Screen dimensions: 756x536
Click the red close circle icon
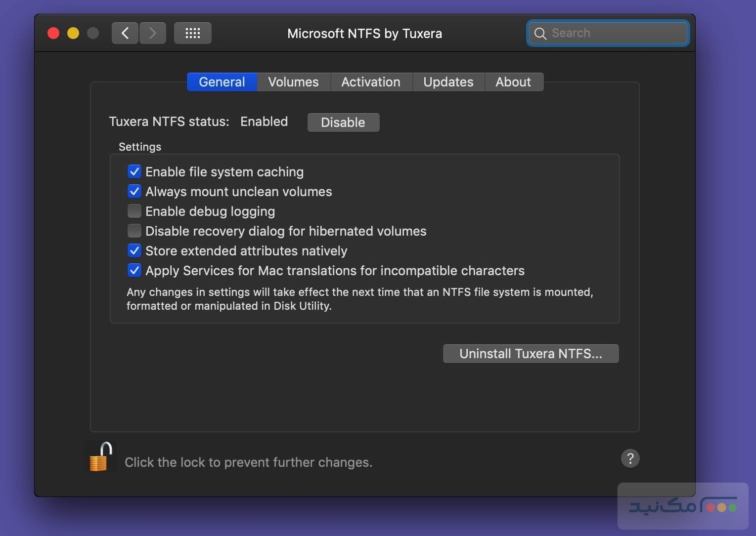[53, 33]
